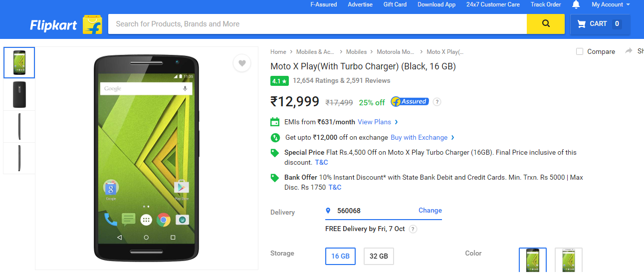Click the Flipkart logo
Image resolution: width=644 pixels, height=273 pixels.
coord(66,24)
